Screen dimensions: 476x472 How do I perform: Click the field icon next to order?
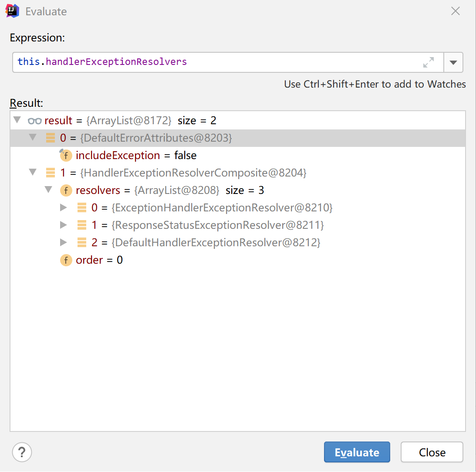coord(66,260)
